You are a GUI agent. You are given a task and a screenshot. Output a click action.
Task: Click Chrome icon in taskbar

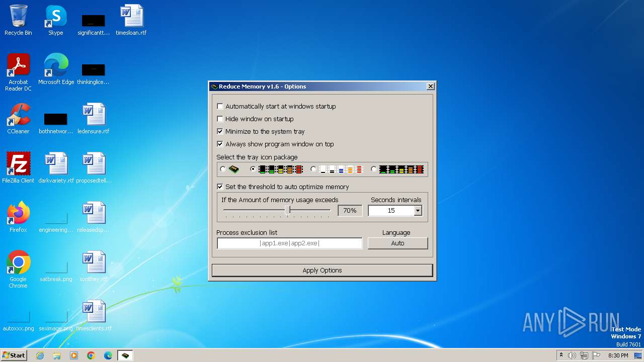pos(91,355)
